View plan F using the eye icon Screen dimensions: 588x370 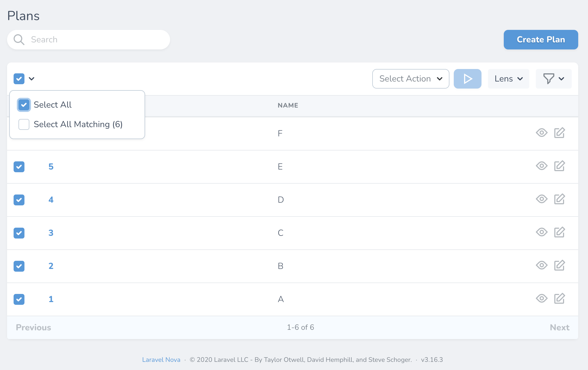pyautogui.click(x=542, y=133)
